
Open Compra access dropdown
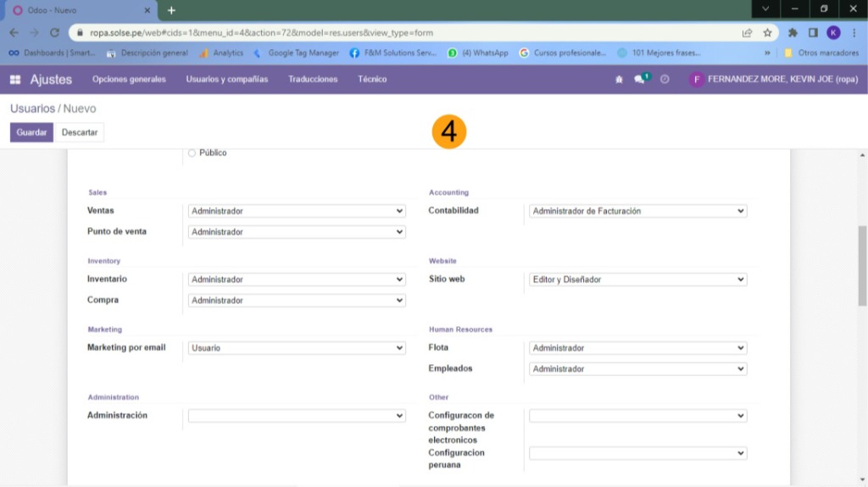click(297, 301)
